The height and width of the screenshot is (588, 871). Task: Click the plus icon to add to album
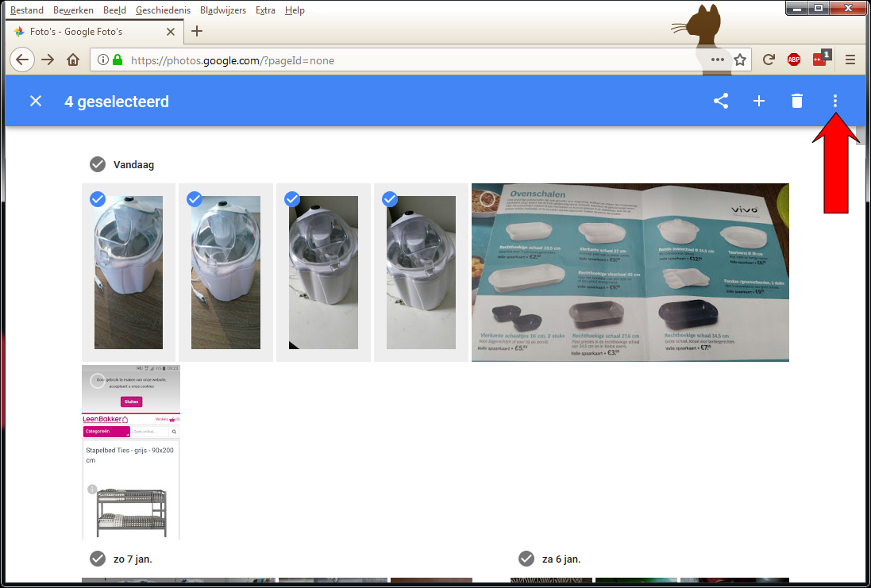(x=759, y=101)
